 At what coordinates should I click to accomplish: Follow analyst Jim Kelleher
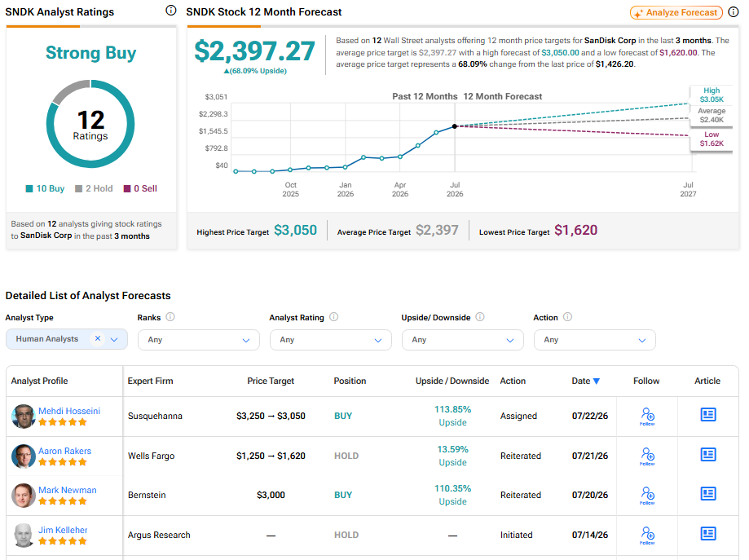[x=647, y=536]
